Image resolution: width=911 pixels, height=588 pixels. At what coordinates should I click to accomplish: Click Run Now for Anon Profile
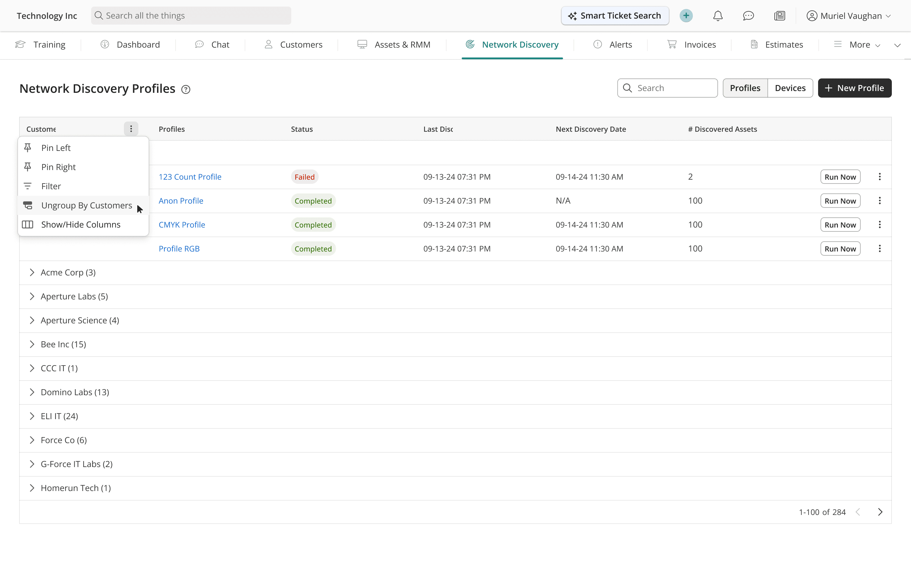(840, 201)
